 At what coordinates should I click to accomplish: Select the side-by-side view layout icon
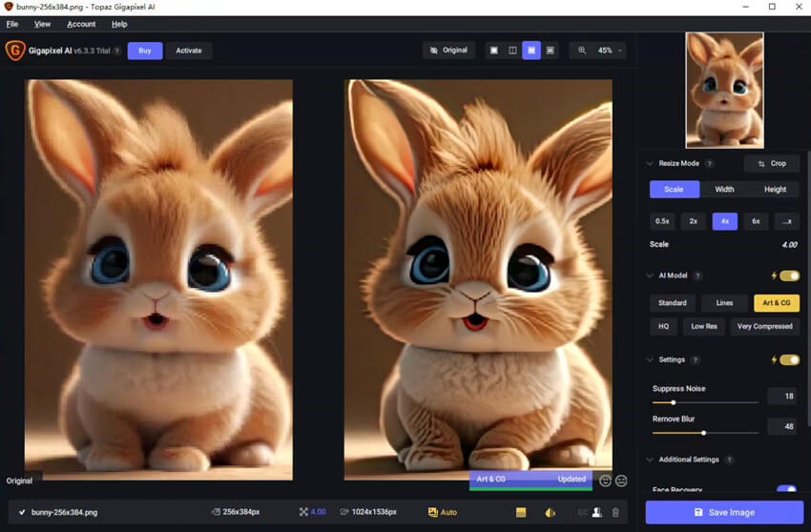pyautogui.click(x=531, y=51)
